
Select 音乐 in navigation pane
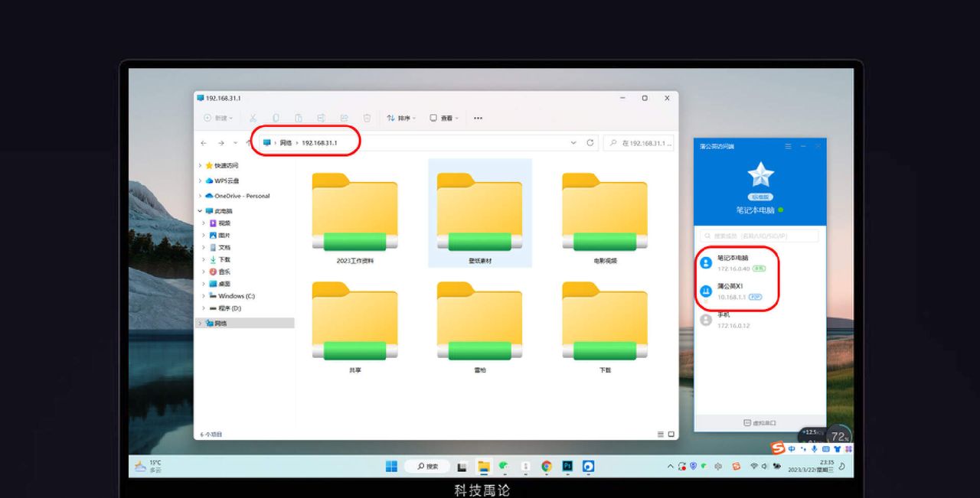tap(219, 272)
